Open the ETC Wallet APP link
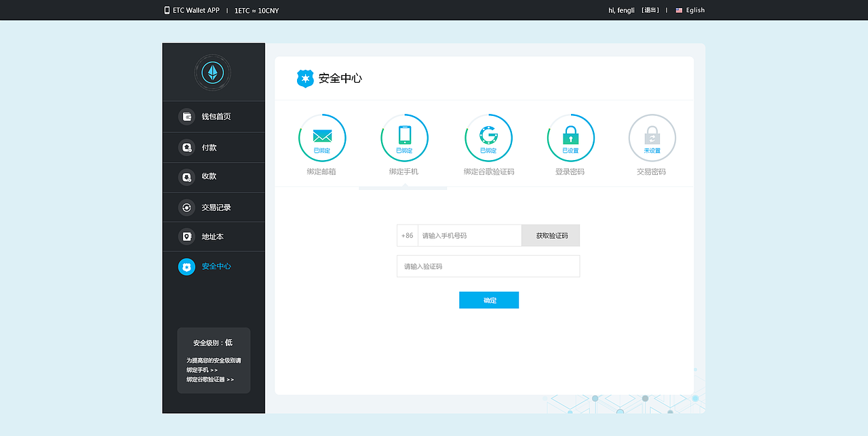 (x=196, y=10)
